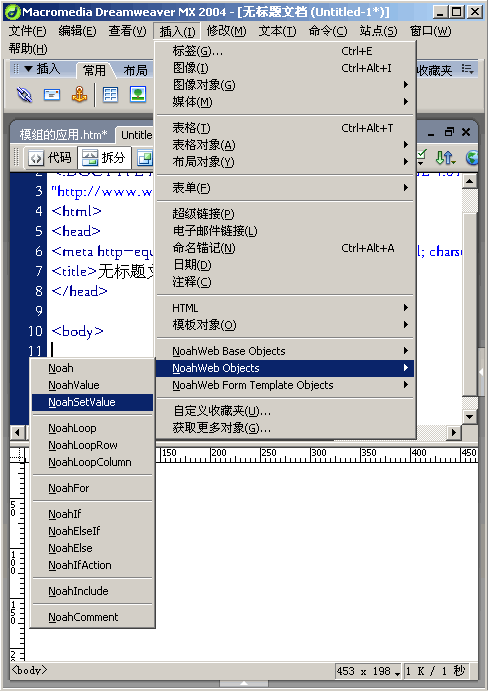Select NoahComment from submenu

tap(93, 617)
